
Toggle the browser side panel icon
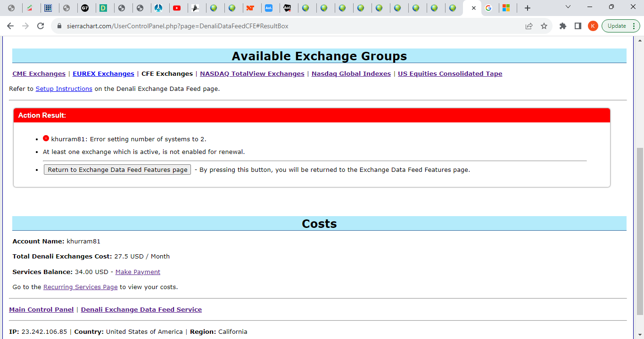578,26
